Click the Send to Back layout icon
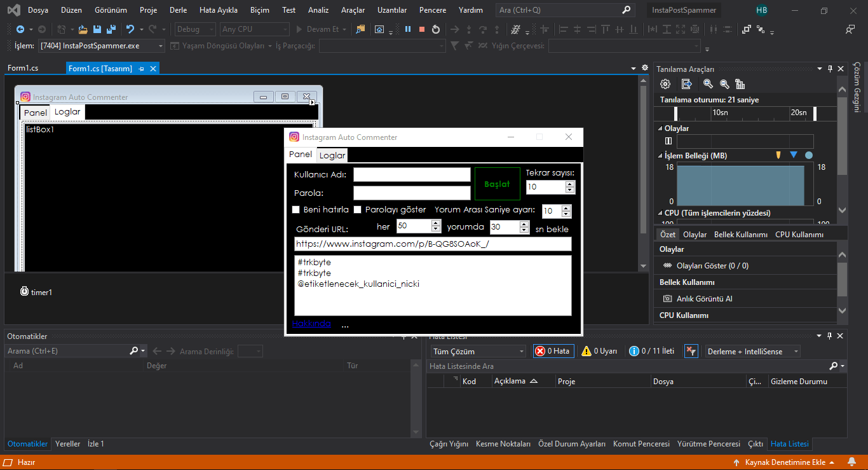 point(761,29)
